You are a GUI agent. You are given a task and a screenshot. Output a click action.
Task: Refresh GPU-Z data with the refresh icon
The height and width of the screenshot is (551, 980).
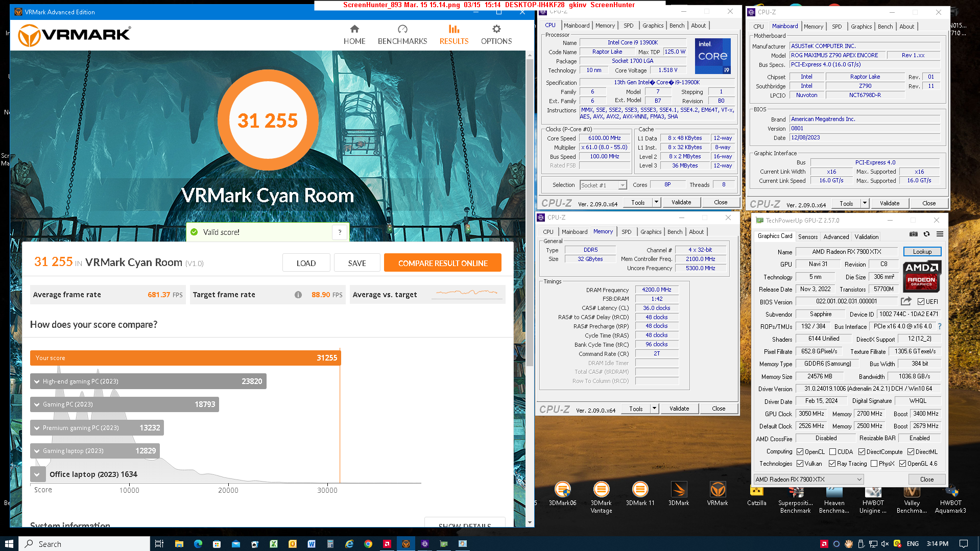[x=926, y=234]
